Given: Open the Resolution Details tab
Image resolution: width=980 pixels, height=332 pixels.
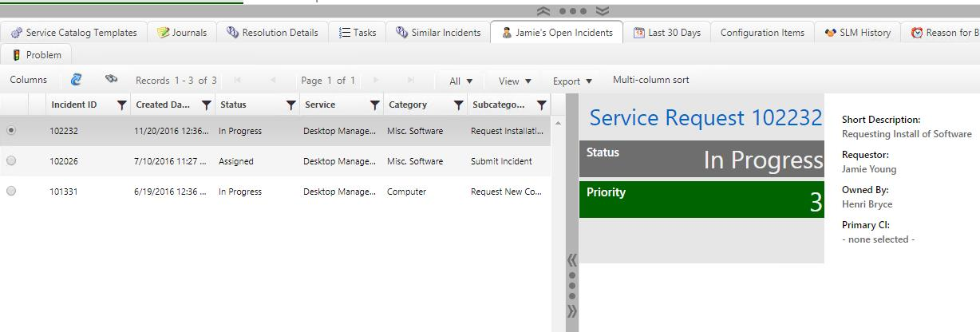Looking at the screenshot, I should tap(272, 33).
